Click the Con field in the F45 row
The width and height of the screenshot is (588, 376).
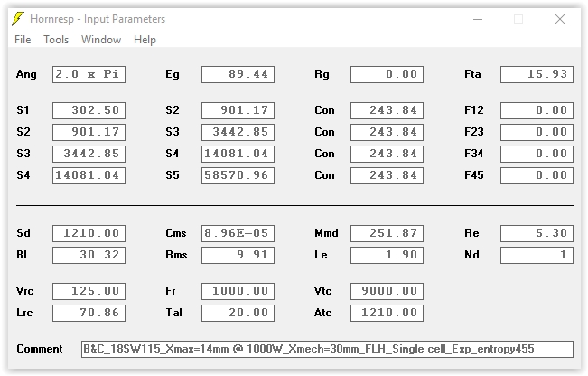tap(387, 175)
